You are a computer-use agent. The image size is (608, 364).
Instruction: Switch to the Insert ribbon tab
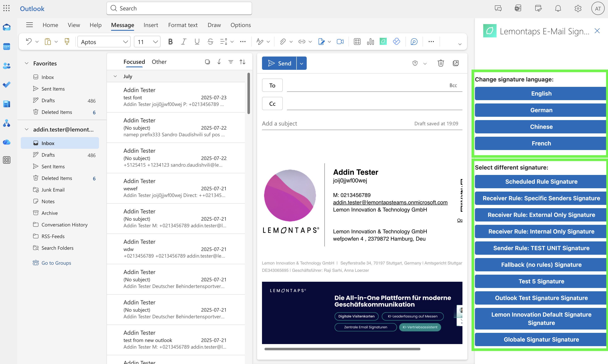coord(151,25)
